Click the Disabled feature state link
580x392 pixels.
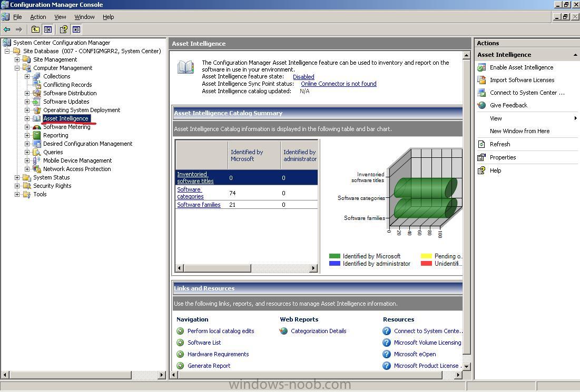[303, 77]
